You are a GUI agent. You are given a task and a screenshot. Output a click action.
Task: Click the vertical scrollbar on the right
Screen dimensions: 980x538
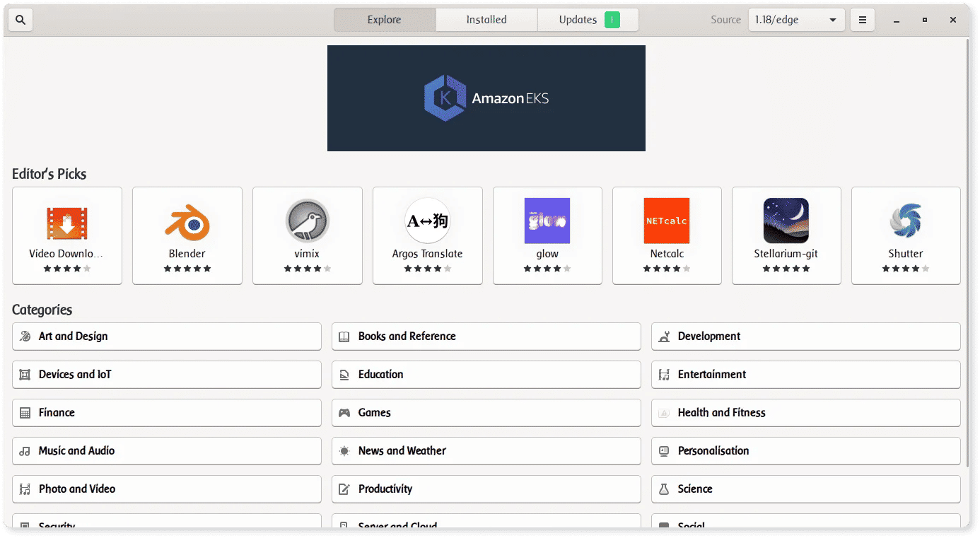[968, 253]
